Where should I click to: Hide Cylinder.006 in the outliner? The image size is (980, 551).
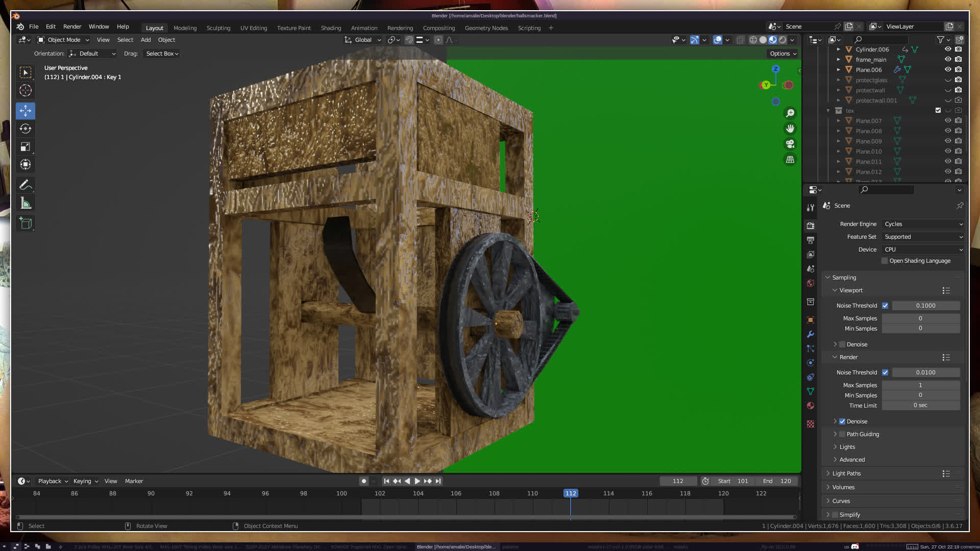tap(948, 49)
